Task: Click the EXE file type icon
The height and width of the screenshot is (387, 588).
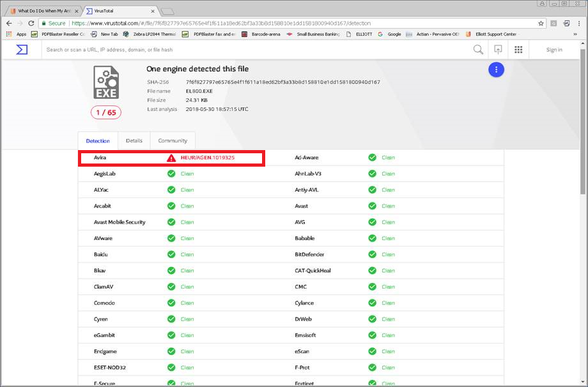Action: [x=106, y=82]
